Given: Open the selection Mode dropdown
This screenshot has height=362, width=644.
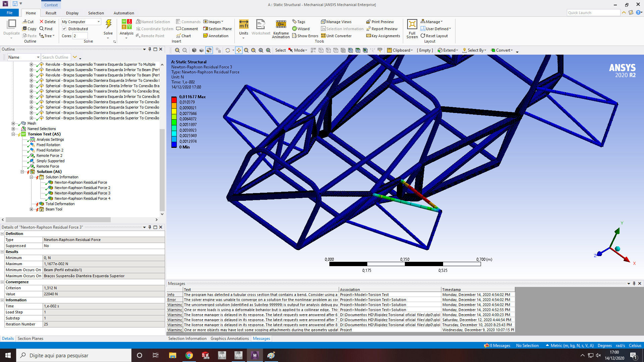Looking at the screenshot, I should pyautogui.click(x=298, y=50).
